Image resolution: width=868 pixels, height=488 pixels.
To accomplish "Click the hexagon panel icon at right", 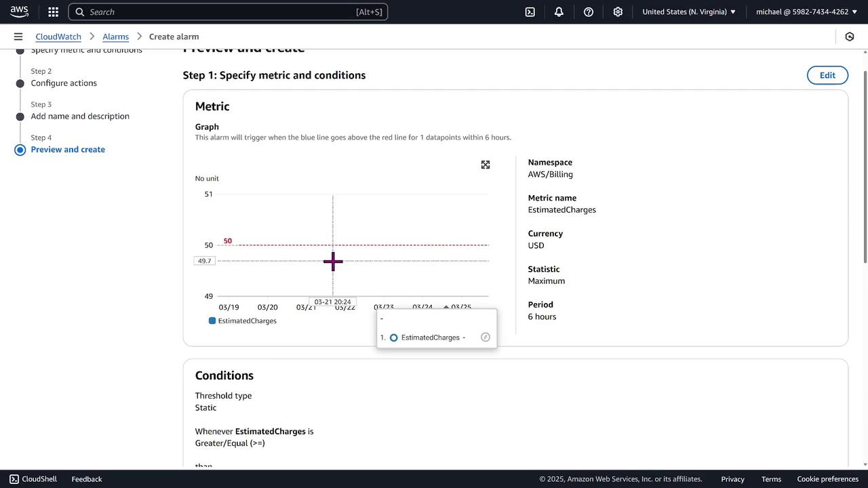I will pyautogui.click(x=850, y=37).
